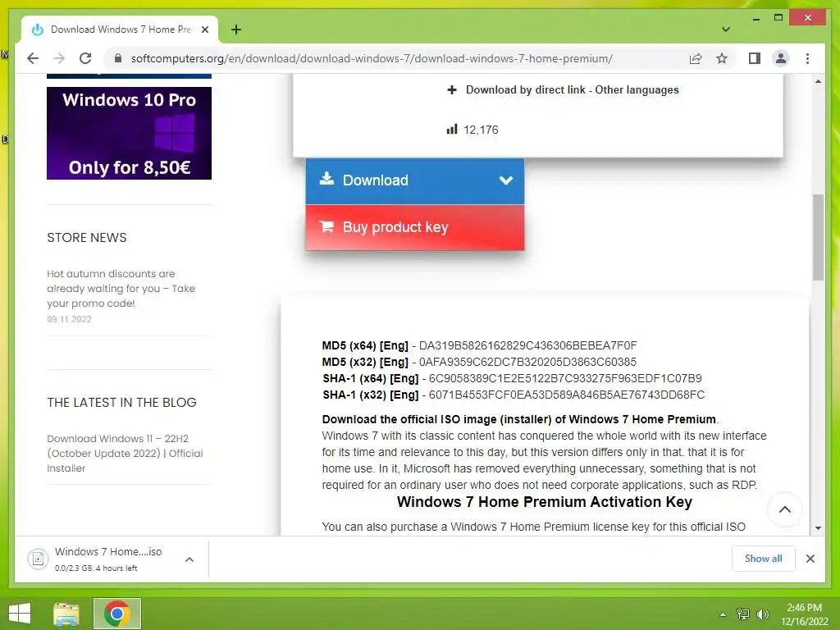The image size is (840, 630).
Task: Click the scrollbar up arrow
Action: 818,81
